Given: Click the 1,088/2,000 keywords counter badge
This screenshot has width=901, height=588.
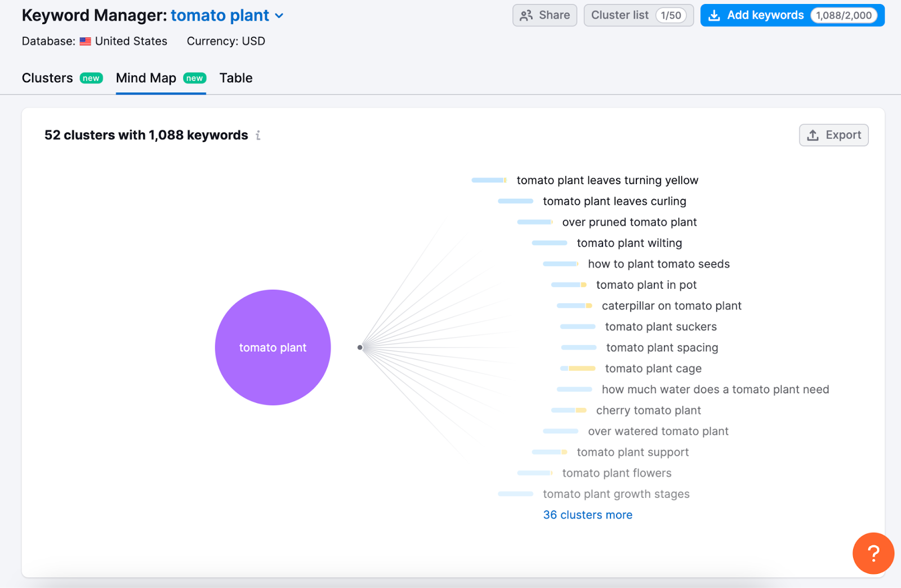Looking at the screenshot, I should click(x=844, y=15).
